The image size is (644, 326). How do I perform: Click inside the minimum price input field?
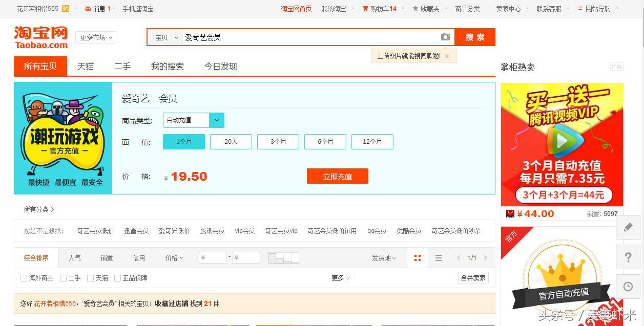click(x=213, y=257)
